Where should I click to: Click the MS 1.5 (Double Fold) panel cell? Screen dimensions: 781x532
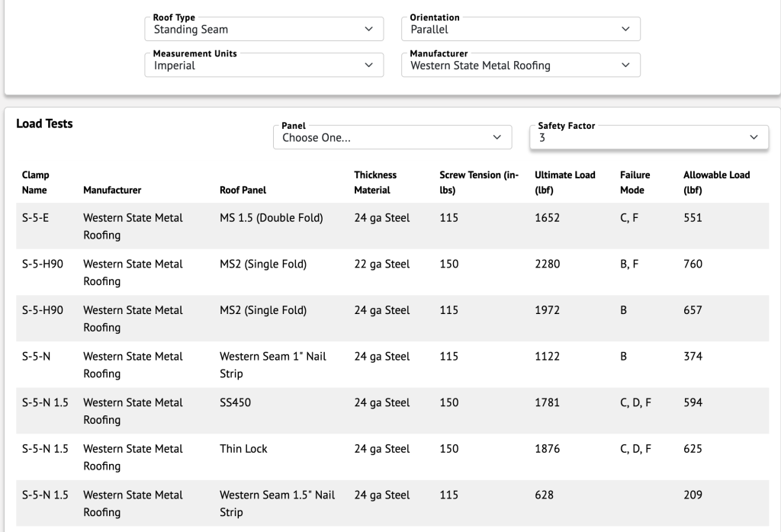(x=271, y=218)
